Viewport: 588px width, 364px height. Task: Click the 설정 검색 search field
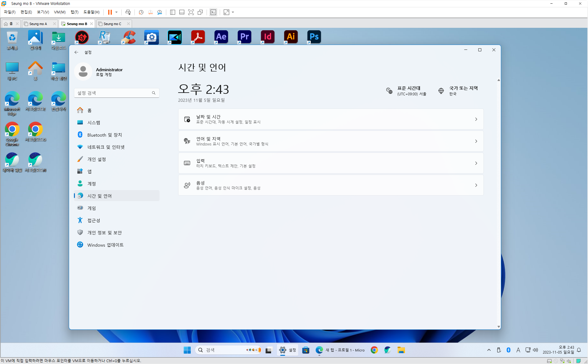(x=113, y=93)
